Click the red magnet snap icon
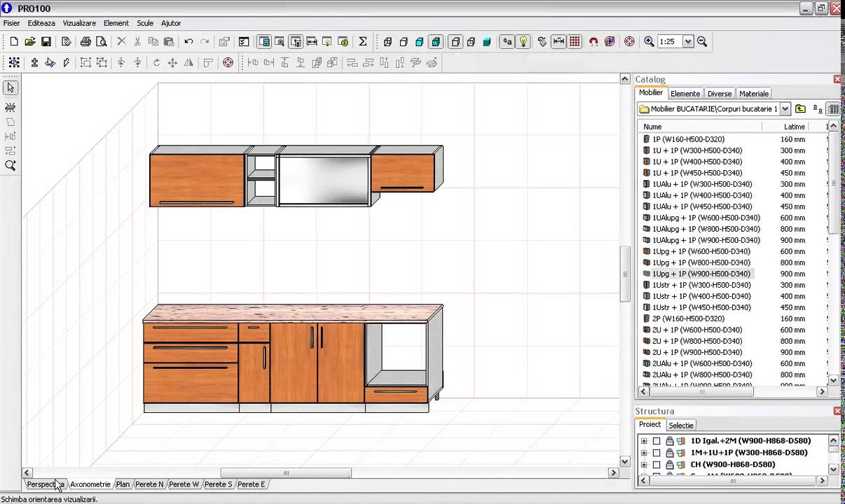Screen dimensions: 845x504 (593, 42)
